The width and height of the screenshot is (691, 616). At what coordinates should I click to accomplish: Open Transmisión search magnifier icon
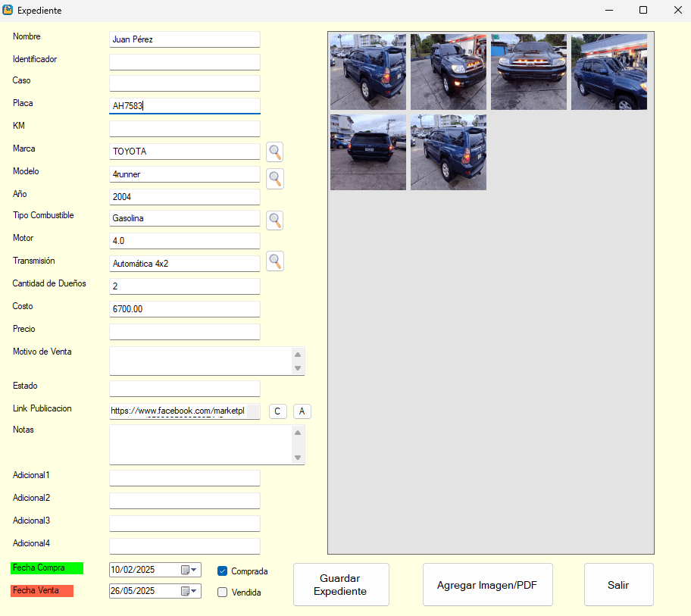275,261
